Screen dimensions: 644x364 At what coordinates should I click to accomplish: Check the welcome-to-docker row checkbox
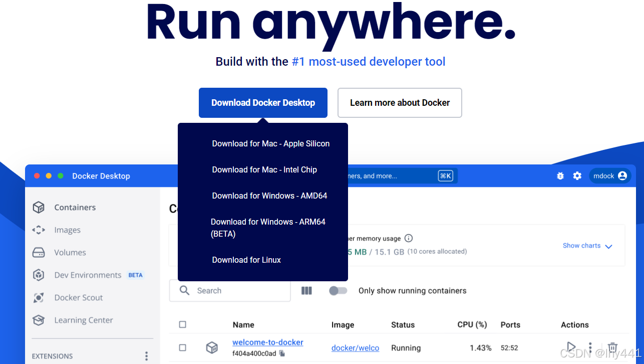(183, 347)
